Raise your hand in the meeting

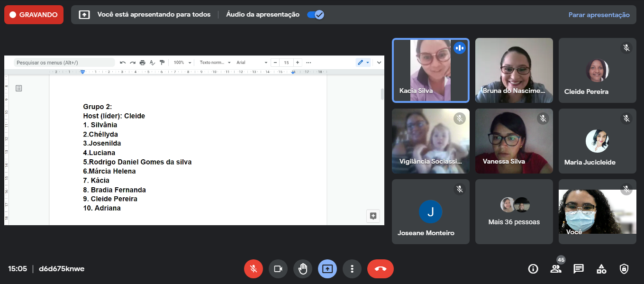[303, 269]
